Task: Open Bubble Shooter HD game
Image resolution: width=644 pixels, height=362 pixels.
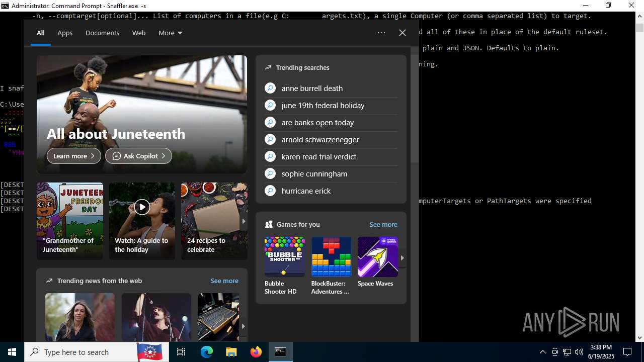Action: click(x=284, y=266)
